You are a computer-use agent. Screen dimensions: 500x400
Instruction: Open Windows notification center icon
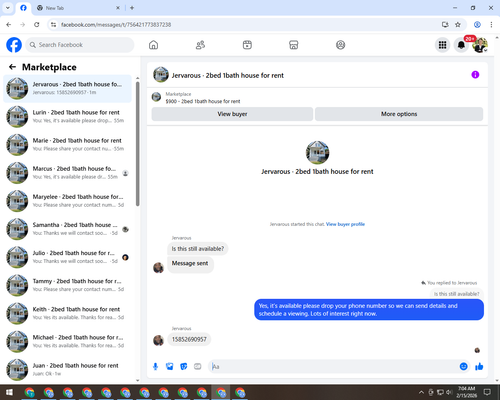click(487, 392)
